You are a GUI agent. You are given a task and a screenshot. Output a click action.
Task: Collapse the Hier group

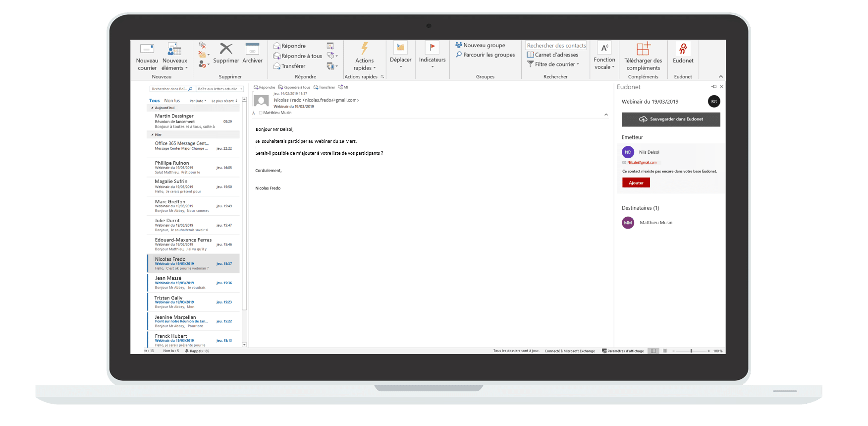click(152, 134)
